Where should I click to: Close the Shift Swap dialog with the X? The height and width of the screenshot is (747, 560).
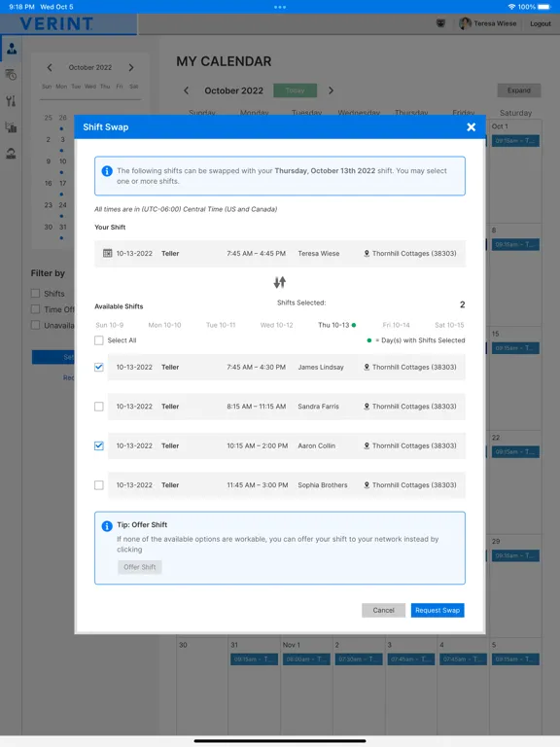tap(471, 126)
